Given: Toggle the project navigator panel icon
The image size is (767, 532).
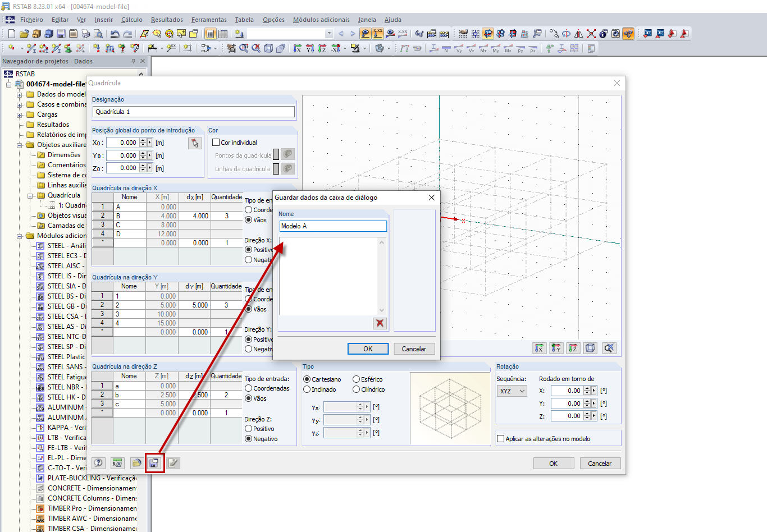Looking at the screenshot, I should click(211, 34).
